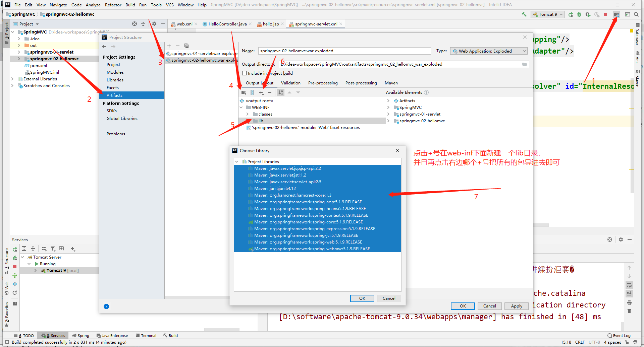Open the Refactor menu
Image resolution: width=644 pixels, height=347 pixels.
(113, 5)
